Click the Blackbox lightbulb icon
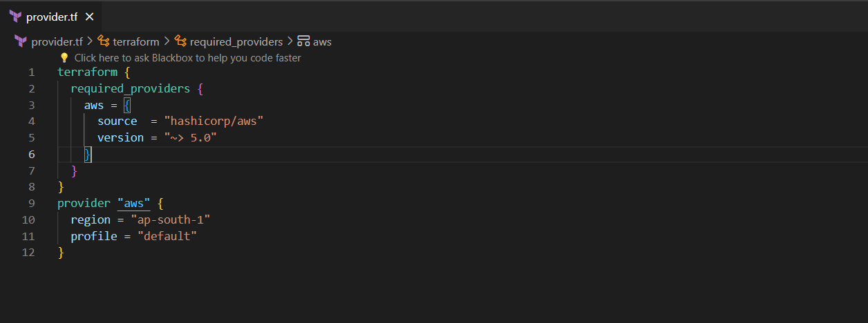868x323 pixels. point(64,58)
